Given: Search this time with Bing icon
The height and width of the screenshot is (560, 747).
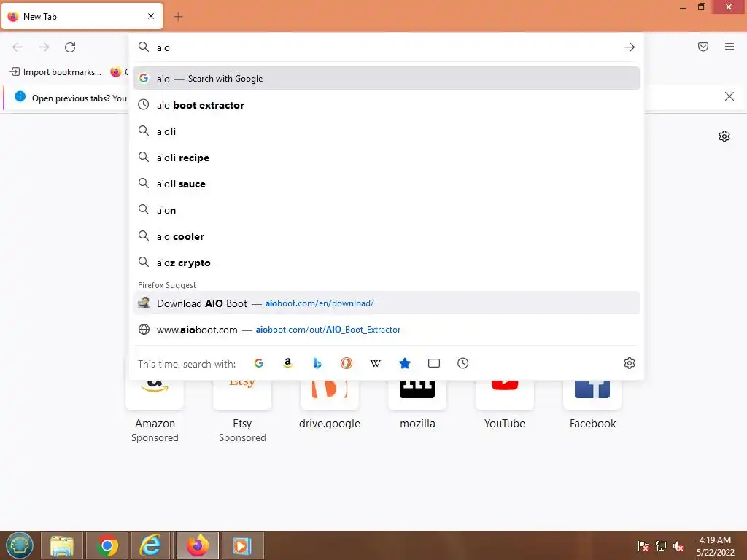Looking at the screenshot, I should pyautogui.click(x=317, y=363).
